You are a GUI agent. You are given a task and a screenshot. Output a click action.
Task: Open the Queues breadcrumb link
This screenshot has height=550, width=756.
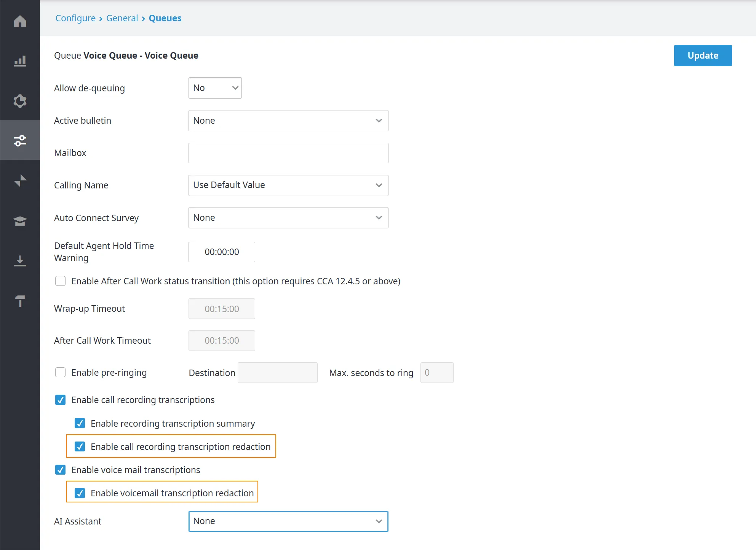coord(165,18)
